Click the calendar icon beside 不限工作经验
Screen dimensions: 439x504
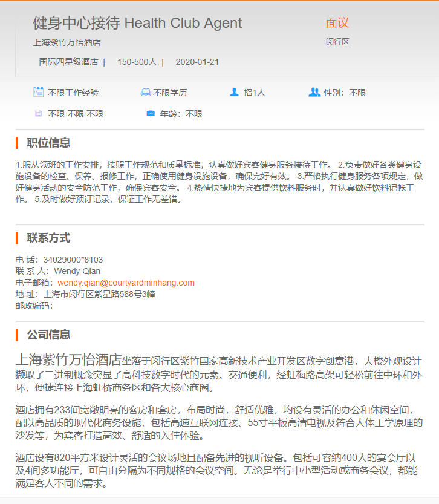click(x=39, y=92)
